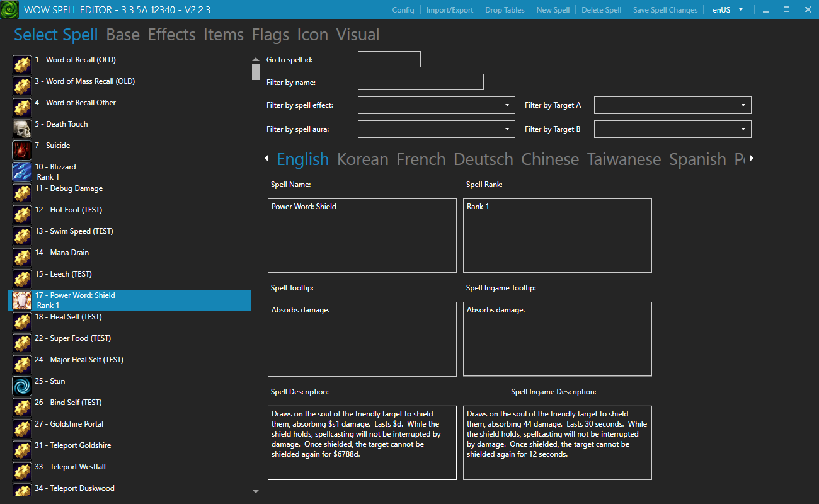Click the Drop Tables button
The image size is (819, 504).
(505, 10)
